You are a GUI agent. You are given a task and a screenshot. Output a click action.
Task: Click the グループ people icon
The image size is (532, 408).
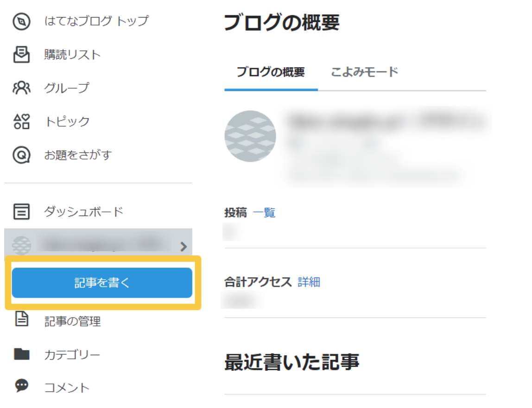pos(21,88)
